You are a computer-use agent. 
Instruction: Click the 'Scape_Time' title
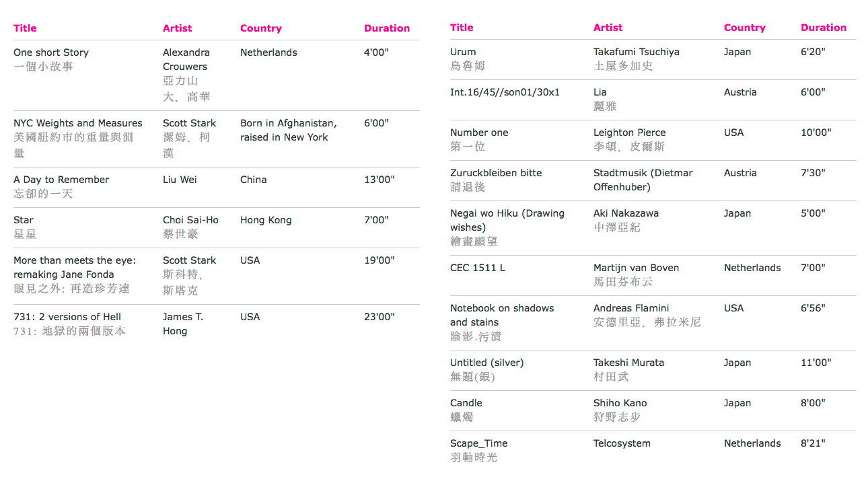479,443
